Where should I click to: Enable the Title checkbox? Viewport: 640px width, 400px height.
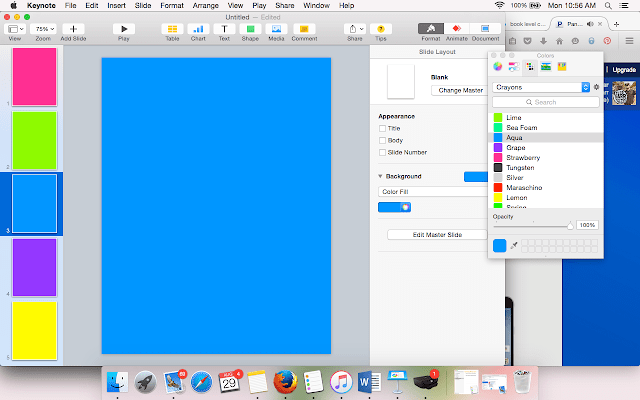point(382,128)
